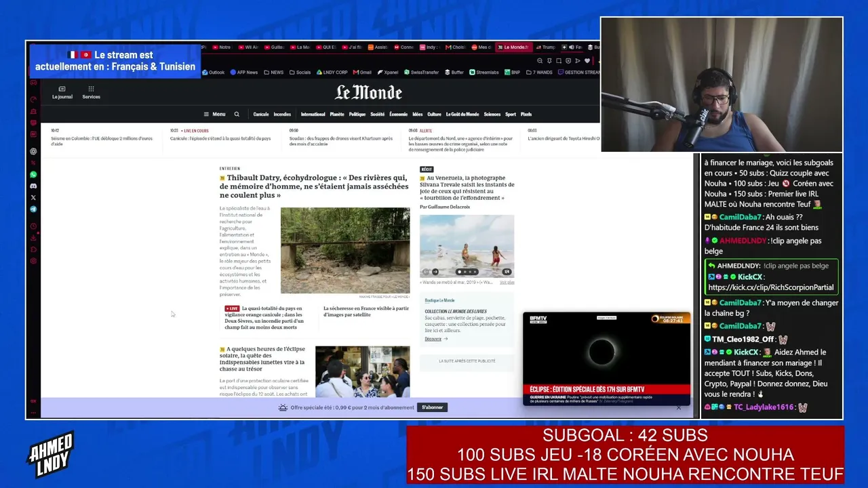Screen dimensions: 868x488
Task: Click the snapshot icon in browser toolbar
Action: pos(559,60)
